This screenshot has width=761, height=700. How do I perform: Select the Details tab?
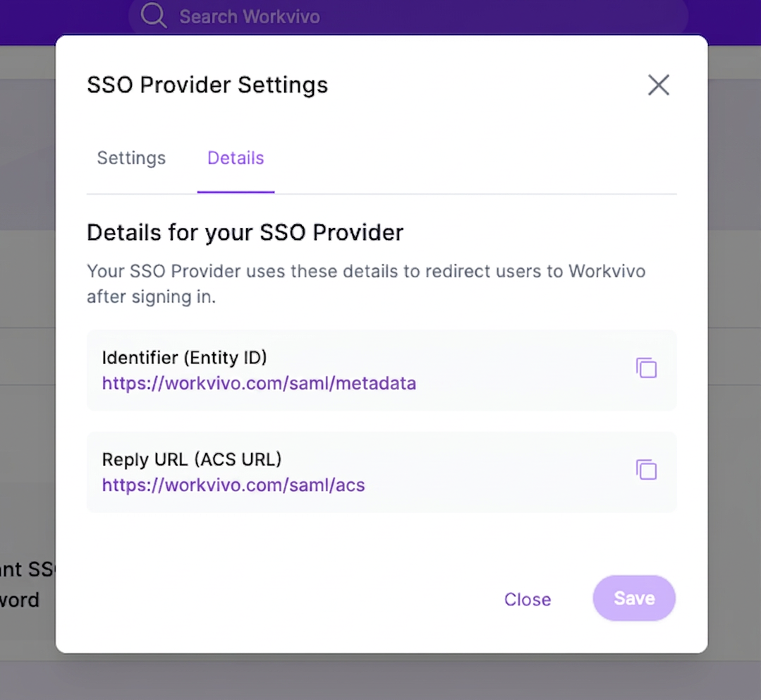(236, 158)
